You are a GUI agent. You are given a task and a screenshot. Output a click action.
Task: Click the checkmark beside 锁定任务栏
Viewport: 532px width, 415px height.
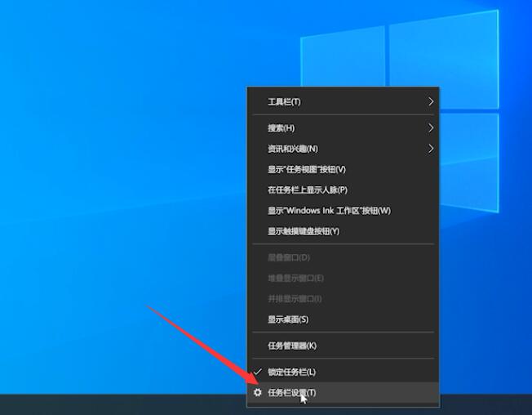(258, 372)
